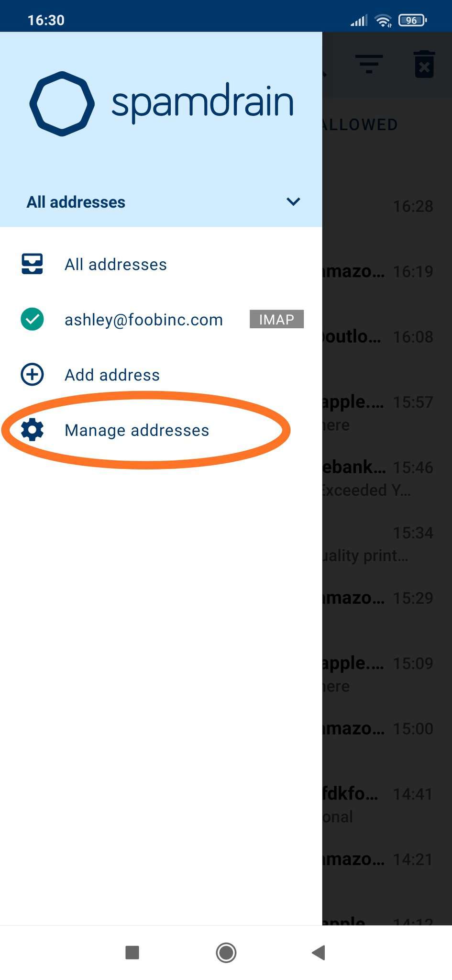The height and width of the screenshot is (980, 452).
Task: Switch to the dimmed ALLOWED tab
Action: tap(359, 125)
